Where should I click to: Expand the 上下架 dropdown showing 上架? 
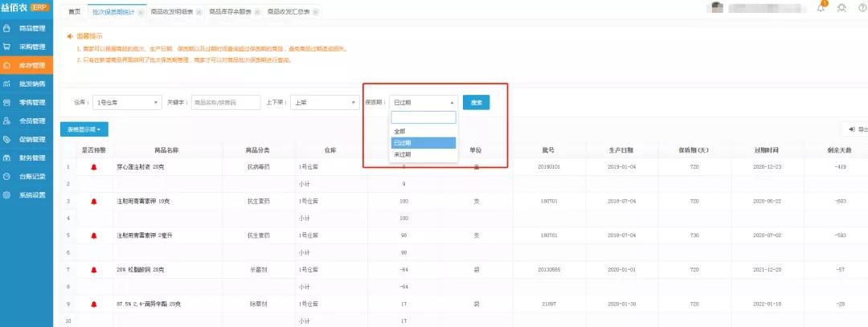[x=325, y=103]
